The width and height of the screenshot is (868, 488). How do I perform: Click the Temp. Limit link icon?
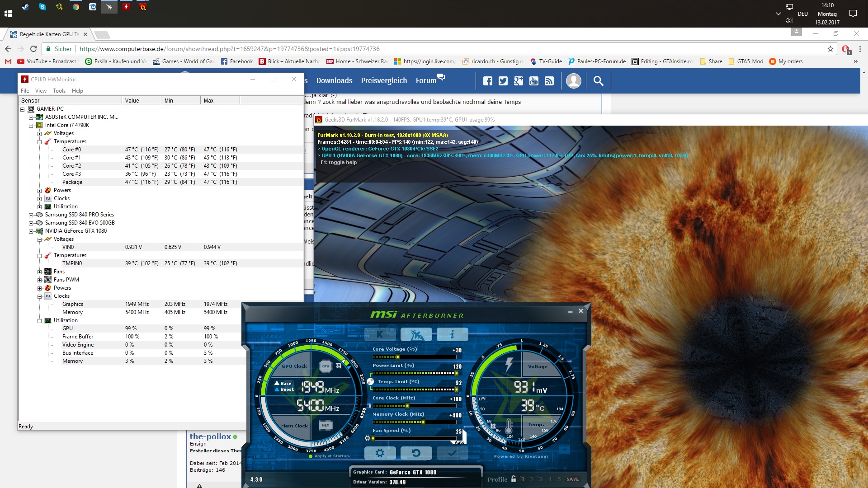[370, 382]
